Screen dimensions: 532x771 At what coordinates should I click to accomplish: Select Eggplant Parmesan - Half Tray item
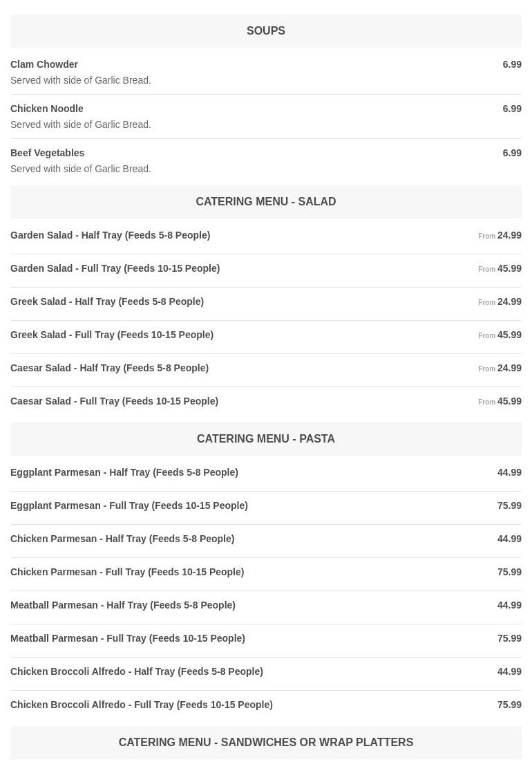(x=124, y=472)
